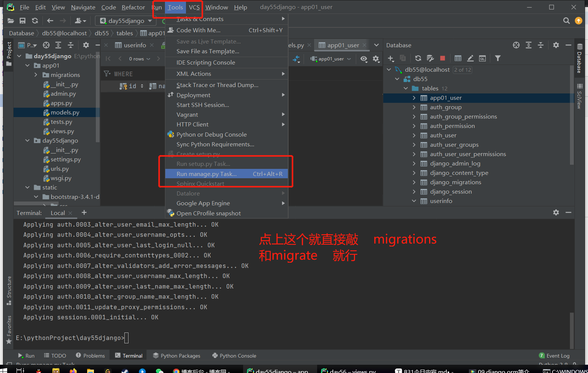Open the File menu
The image size is (588, 373).
click(24, 7)
